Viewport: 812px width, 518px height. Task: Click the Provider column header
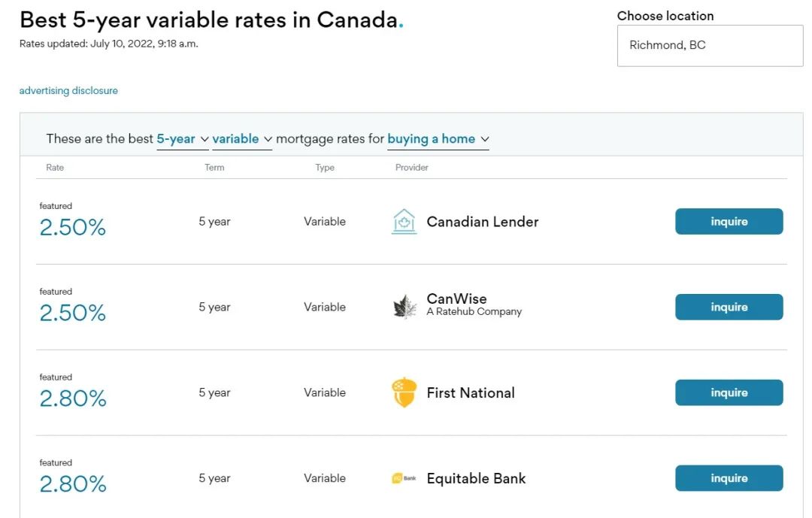[x=412, y=168]
